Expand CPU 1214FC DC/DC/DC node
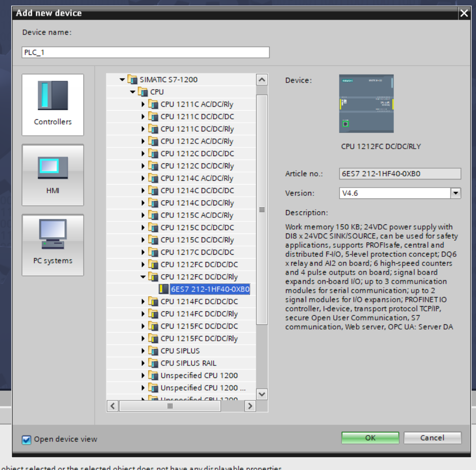 (143, 302)
